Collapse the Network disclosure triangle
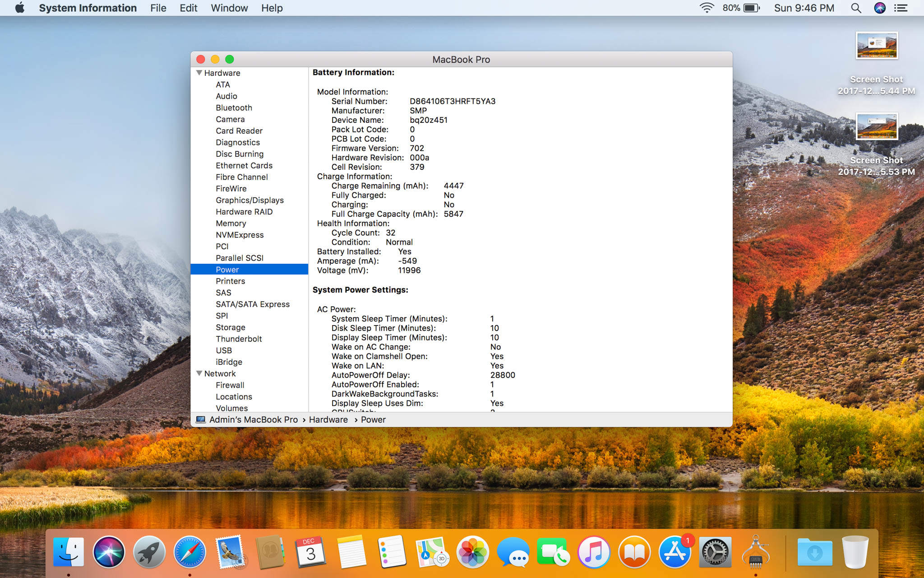This screenshot has width=924, height=578. pyautogui.click(x=199, y=373)
